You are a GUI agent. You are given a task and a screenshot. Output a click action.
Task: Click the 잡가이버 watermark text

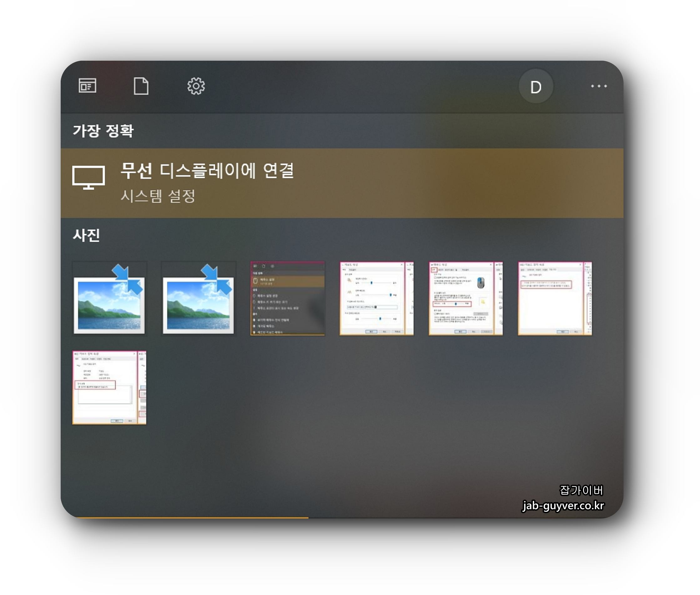pyautogui.click(x=581, y=490)
